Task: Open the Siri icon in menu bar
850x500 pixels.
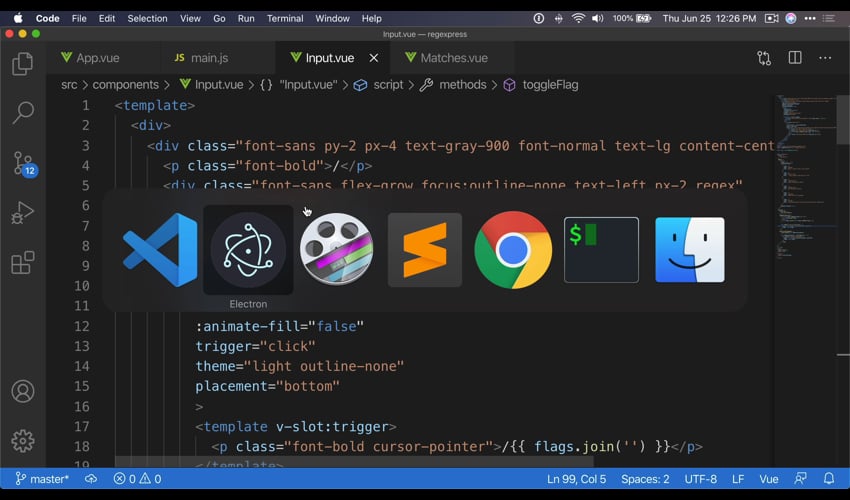Action: tap(791, 18)
